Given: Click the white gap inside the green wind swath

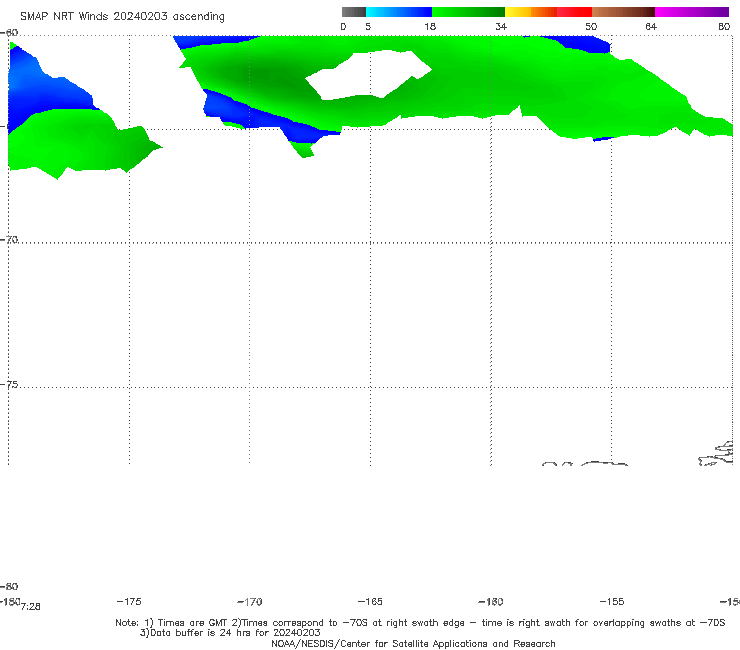Looking at the screenshot, I should pyautogui.click(x=369, y=74).
